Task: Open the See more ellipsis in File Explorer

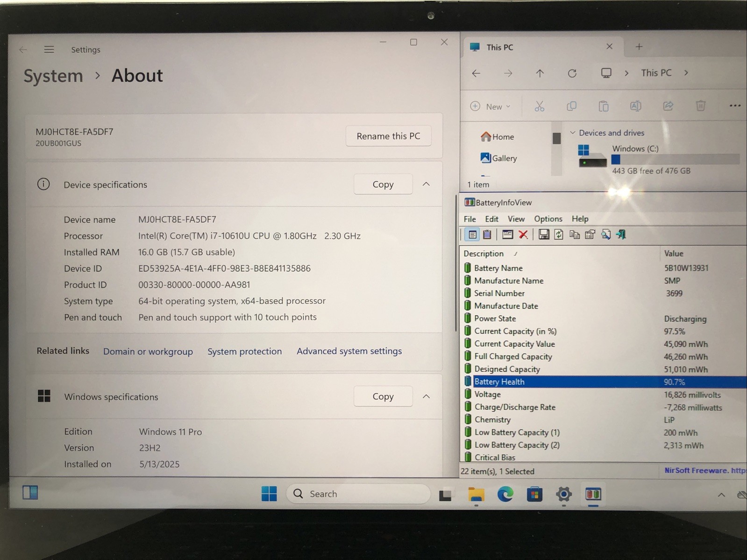Action: coord(735,106)
